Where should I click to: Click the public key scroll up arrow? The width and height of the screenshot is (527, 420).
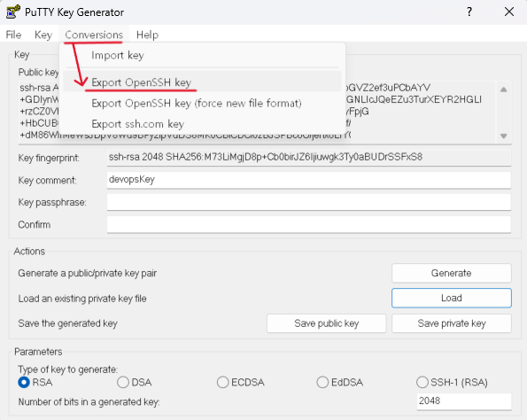[x=503, y=89]
